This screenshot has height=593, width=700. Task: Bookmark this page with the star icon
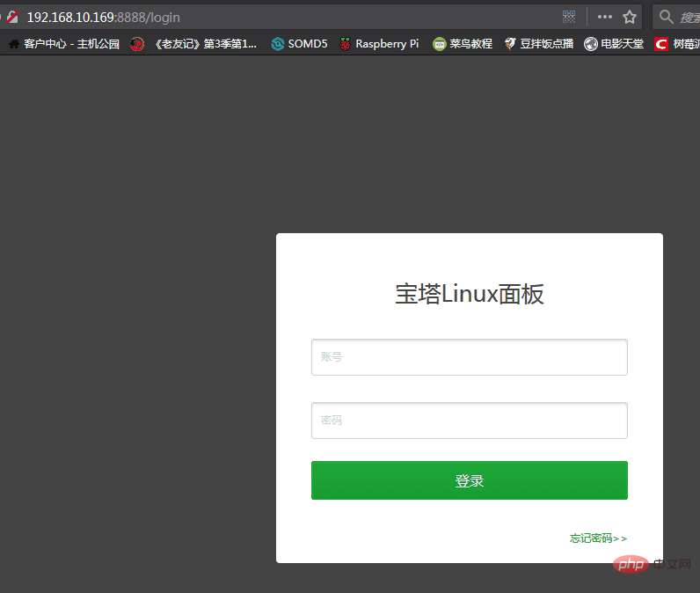(630, 17)
